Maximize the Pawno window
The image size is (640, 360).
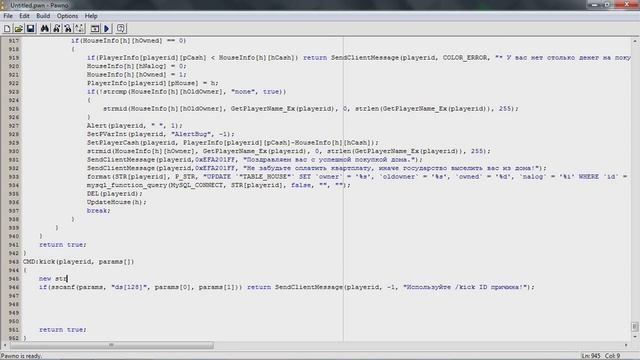(607, 4)
